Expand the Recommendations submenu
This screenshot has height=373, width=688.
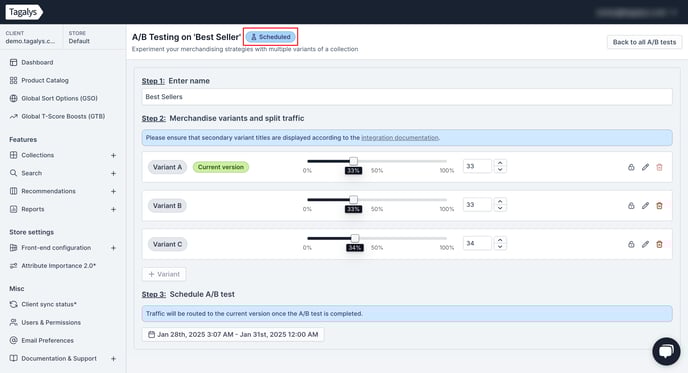[x=113, y=191]
